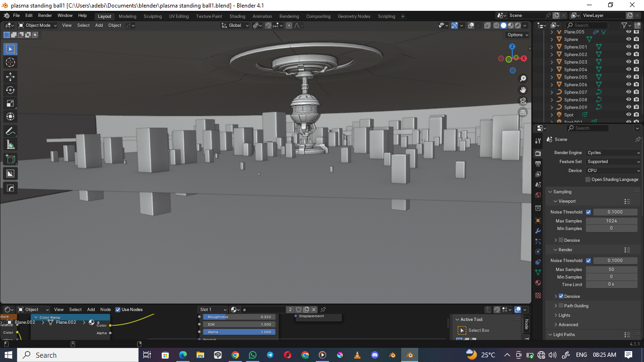Select the Cursor tool
The image size is (644, 362).
[10, 62]
